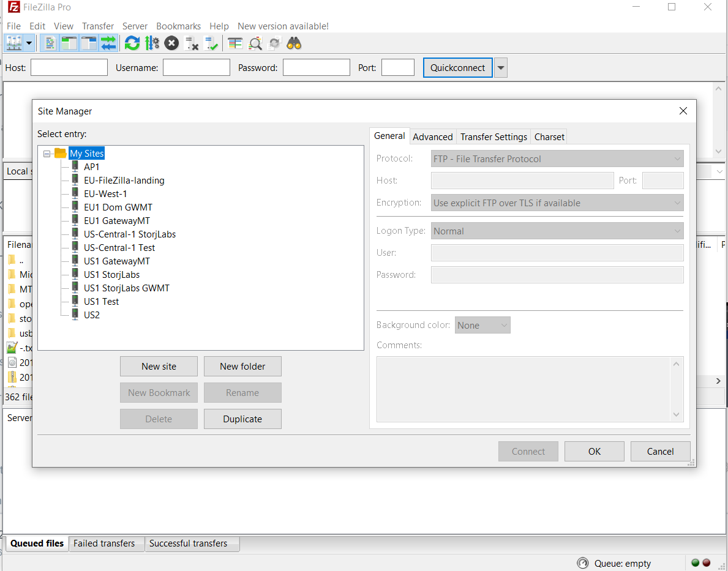Cancel the Site Manager dialog
This screenshot has height=571, width=728.
point(660,451)
